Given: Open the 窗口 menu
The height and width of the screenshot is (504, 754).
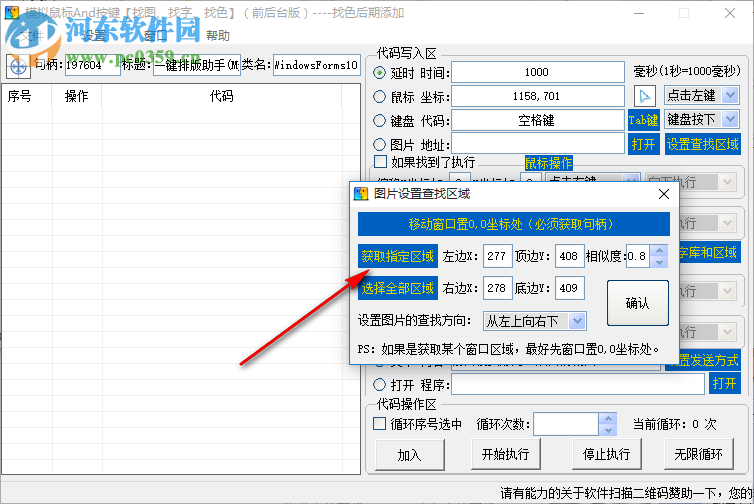Looking at the screenshot, I should [155, 36].
